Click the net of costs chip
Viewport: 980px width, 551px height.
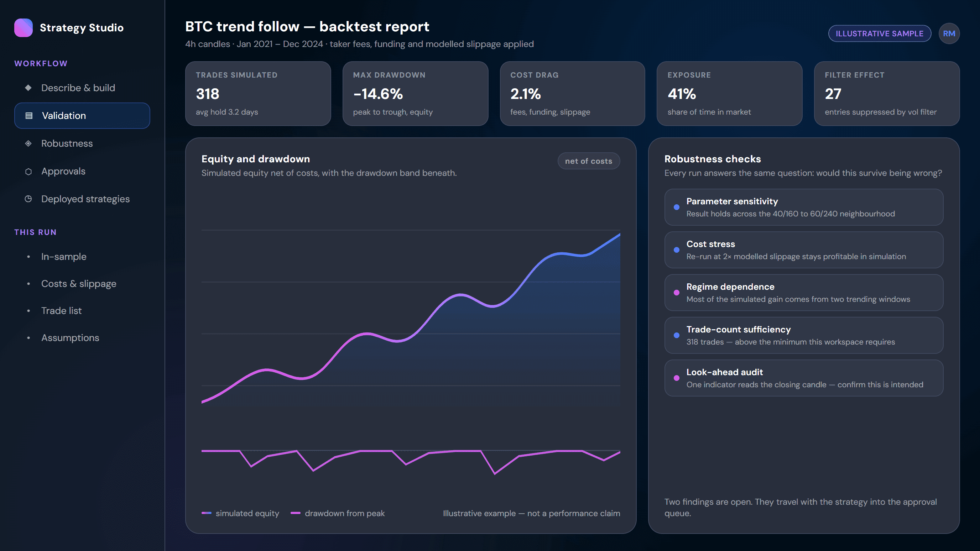[589, 161]
